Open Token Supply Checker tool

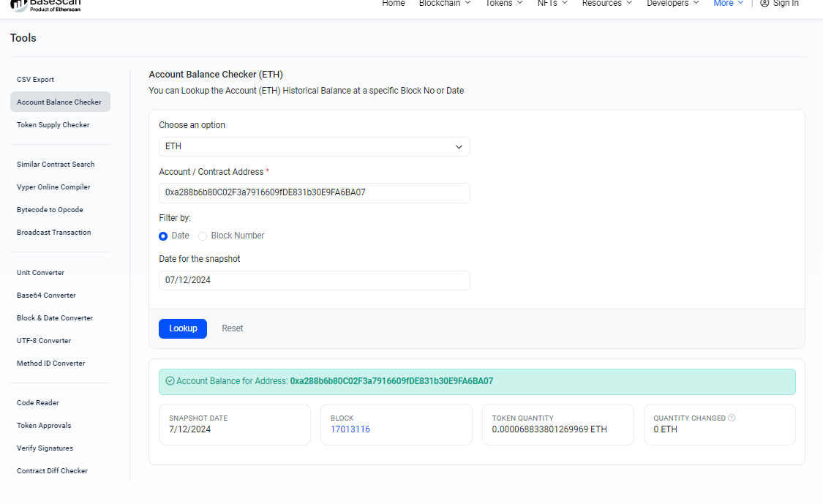[53, 124]
